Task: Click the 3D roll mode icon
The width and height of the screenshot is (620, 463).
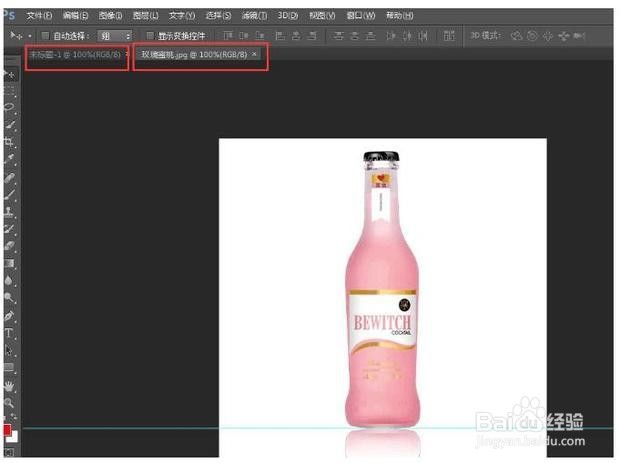Action: (x=533, y=36)
